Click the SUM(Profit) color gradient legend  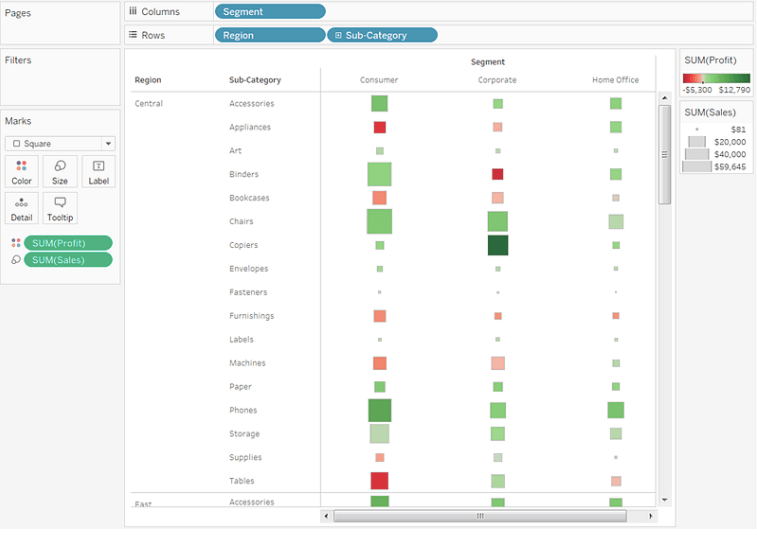pyautogui.click(x=716, y=78)
